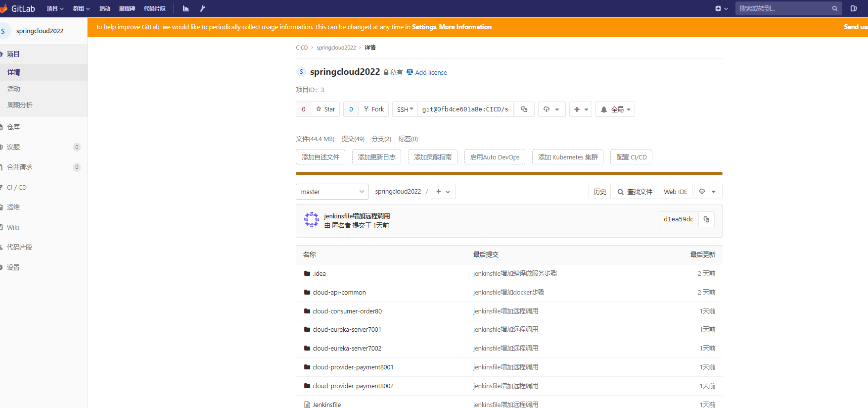This screenshot has height=408, width=868.
Task: Open the 群组 menu in top navbar
Action: [81, 8]
